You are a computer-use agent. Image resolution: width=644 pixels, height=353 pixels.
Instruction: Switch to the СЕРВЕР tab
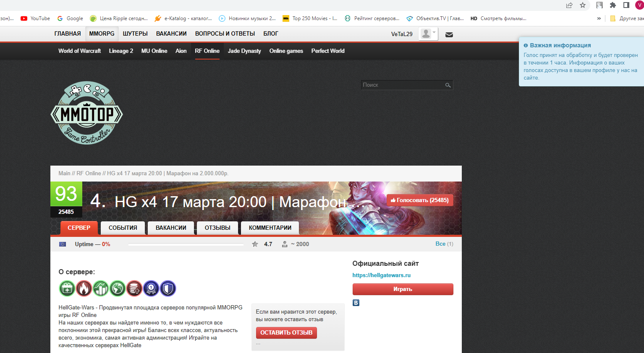(x=79, y=228)
